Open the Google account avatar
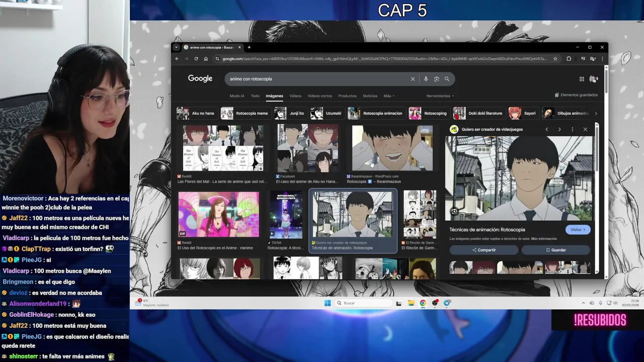This screenshot has height=362, width=644. point(594,79)
